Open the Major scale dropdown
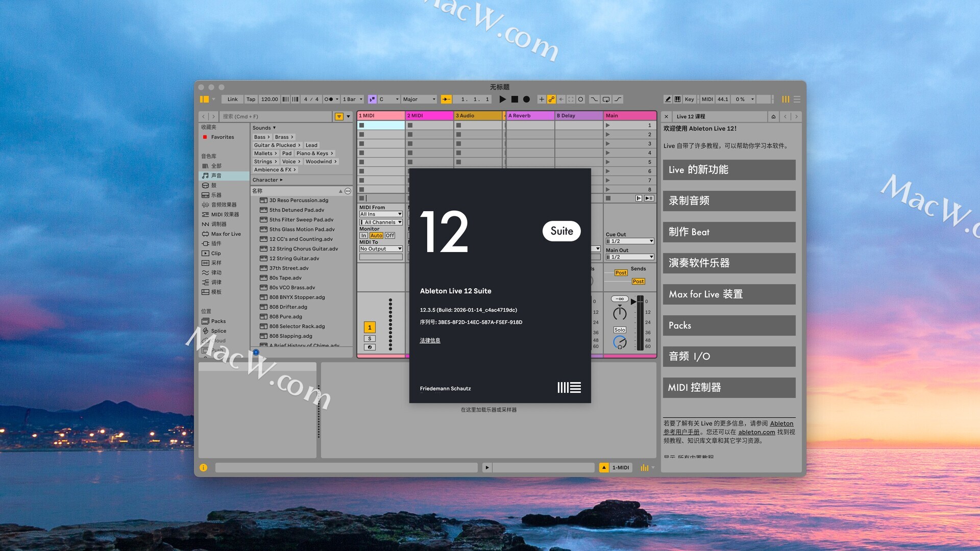 419,99
